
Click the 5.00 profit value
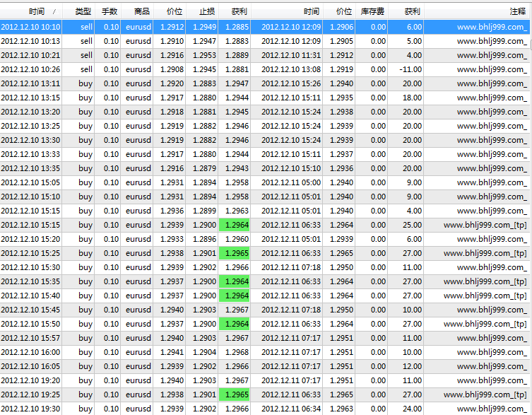point(414,41)
